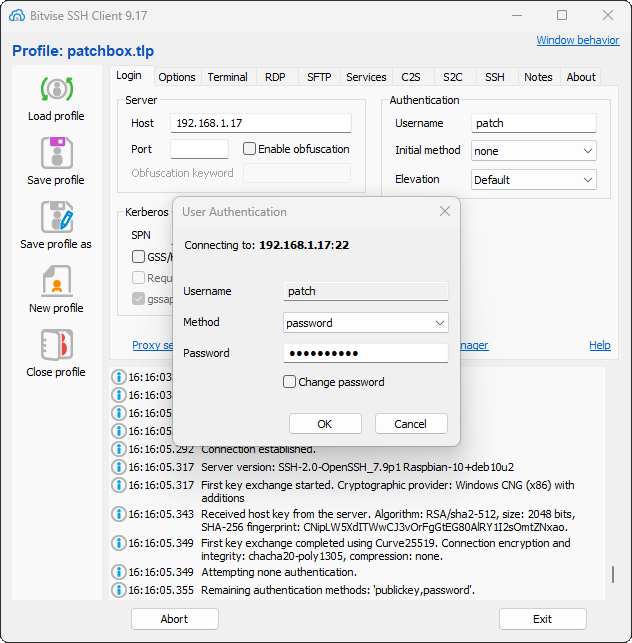
Task: Open the Help link
Action: coord(600,345)
